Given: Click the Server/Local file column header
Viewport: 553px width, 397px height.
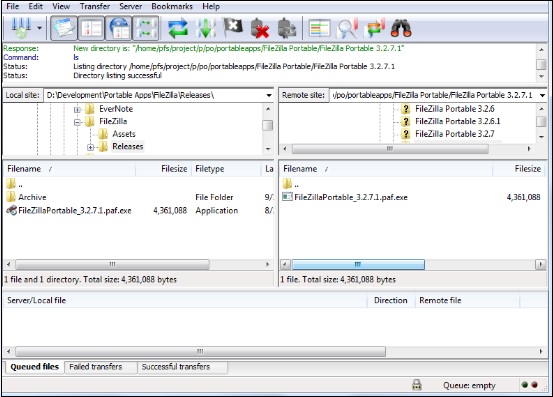Looking at the screenshot, I should point(185,300).
